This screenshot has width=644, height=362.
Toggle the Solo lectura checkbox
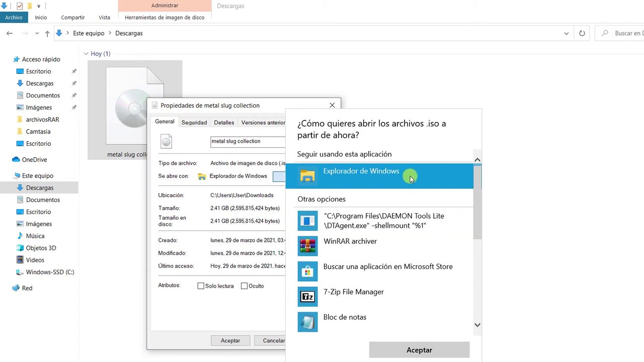click(201, 286)
